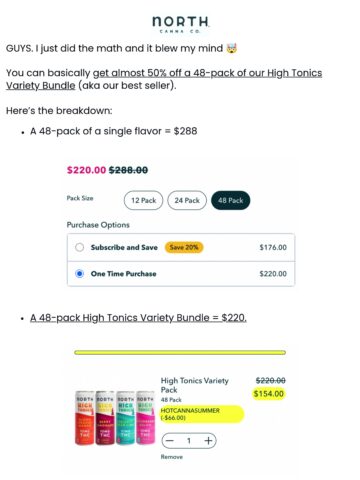
Task: Click the yellow-green progress bar
Action: 180,353
